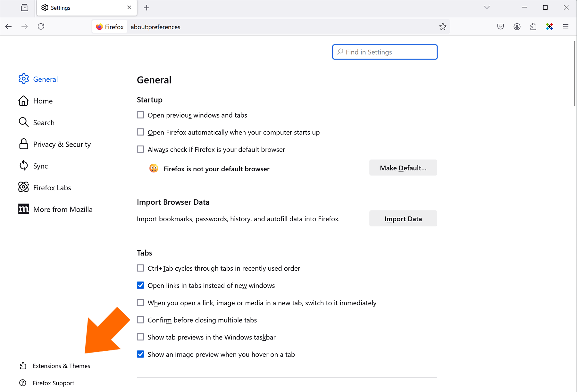
Task: Enable Open previous windows and tabs
Action: point(140,115)
